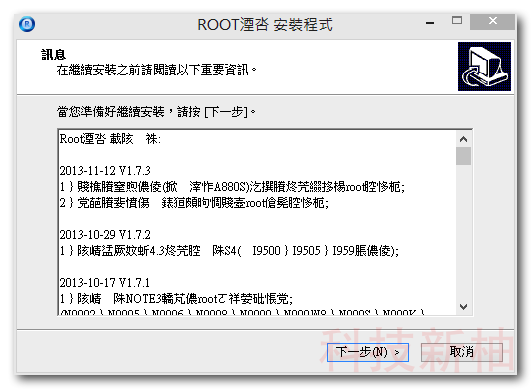Click the installer computer image in header
This screenshot has height=389, width=531.
click(484, 66)
